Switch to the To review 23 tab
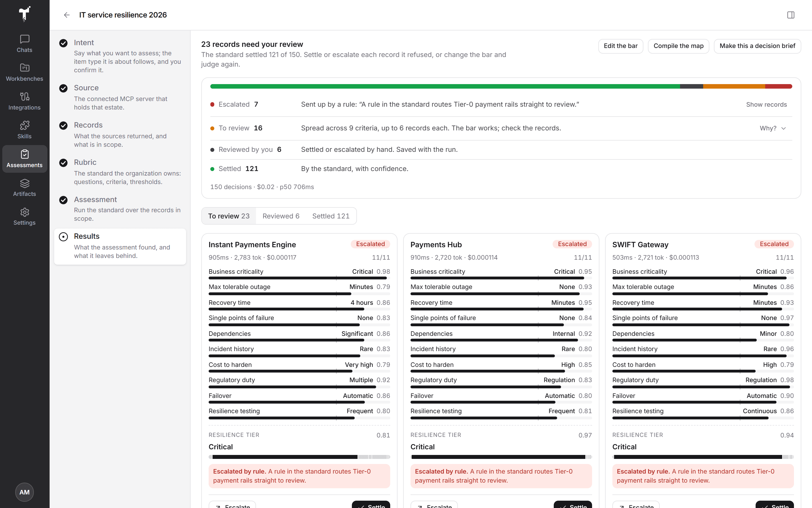 (229, 216)
